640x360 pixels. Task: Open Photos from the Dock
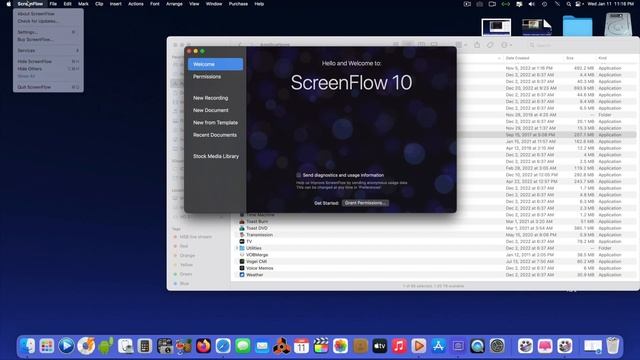[x=340, y=346]
